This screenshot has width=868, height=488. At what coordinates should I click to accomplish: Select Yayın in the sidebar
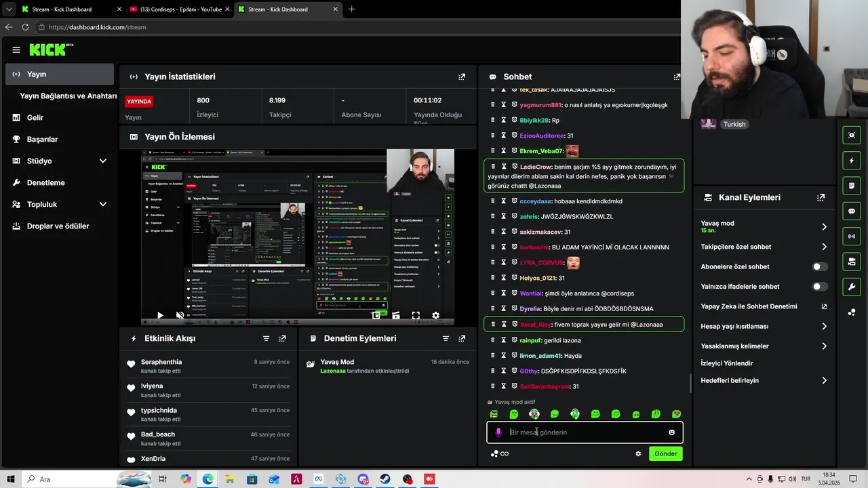coord(60,74)
